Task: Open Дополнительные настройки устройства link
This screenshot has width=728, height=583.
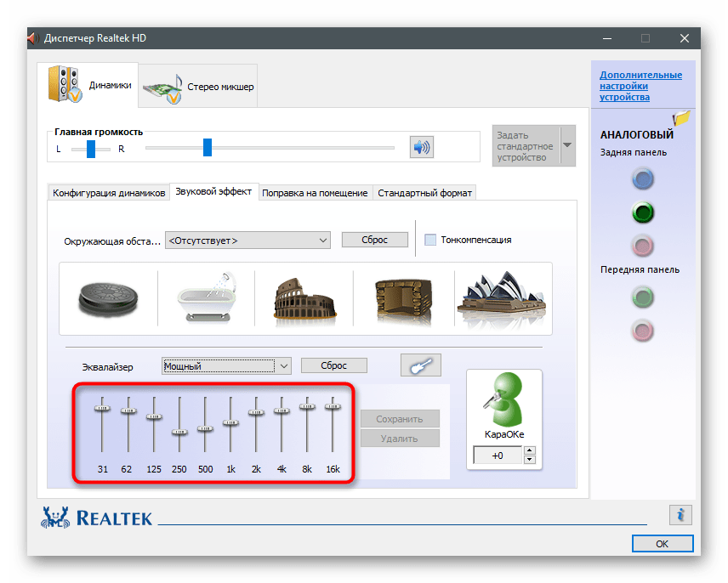Action: (x=640, y=86)
